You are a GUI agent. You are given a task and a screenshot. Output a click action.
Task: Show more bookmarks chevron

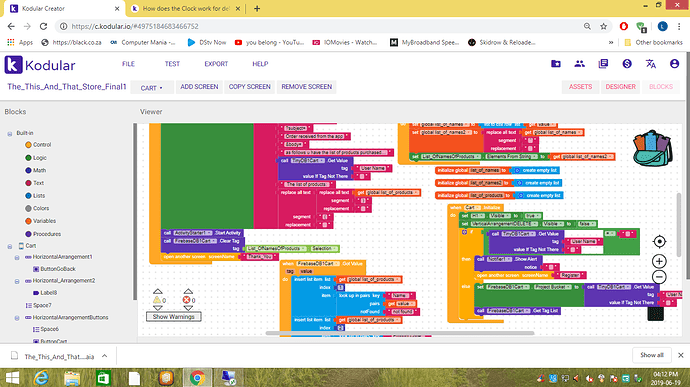[611, 42]
